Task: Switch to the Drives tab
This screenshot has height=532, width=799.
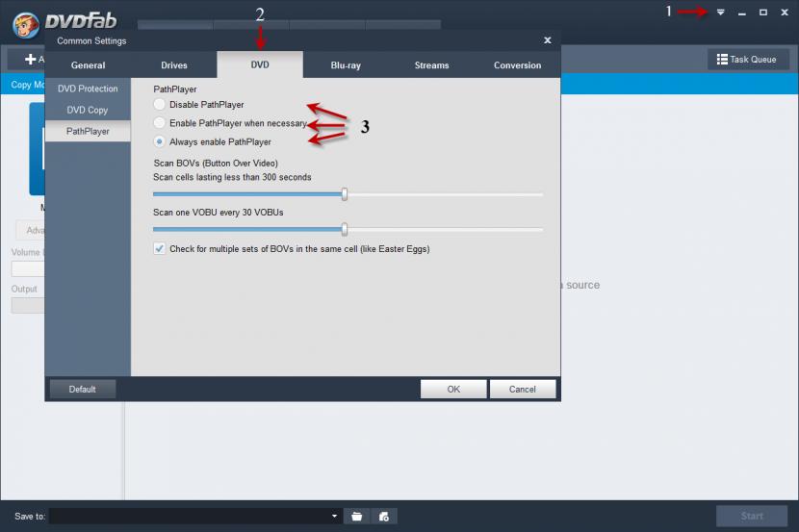Action: 174,65
